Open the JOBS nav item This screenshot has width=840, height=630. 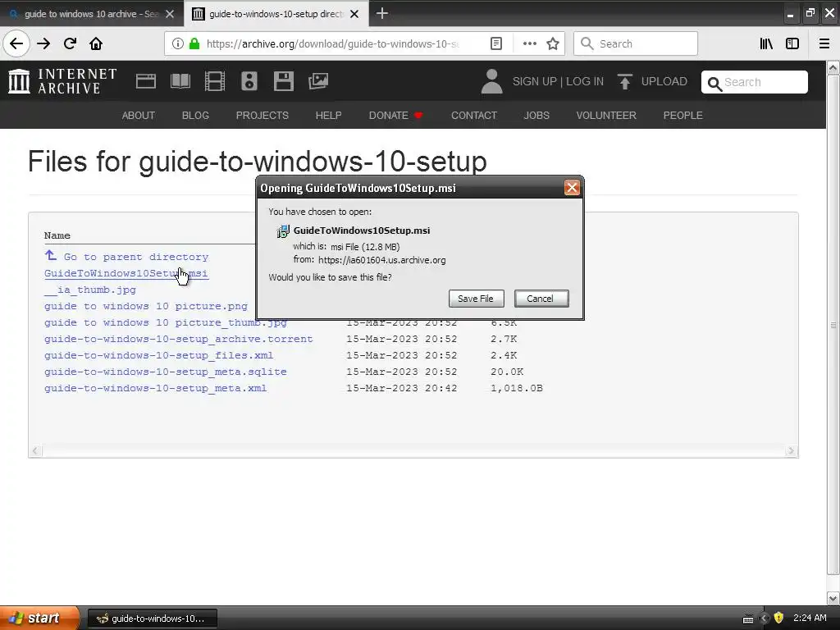(536, 115)
